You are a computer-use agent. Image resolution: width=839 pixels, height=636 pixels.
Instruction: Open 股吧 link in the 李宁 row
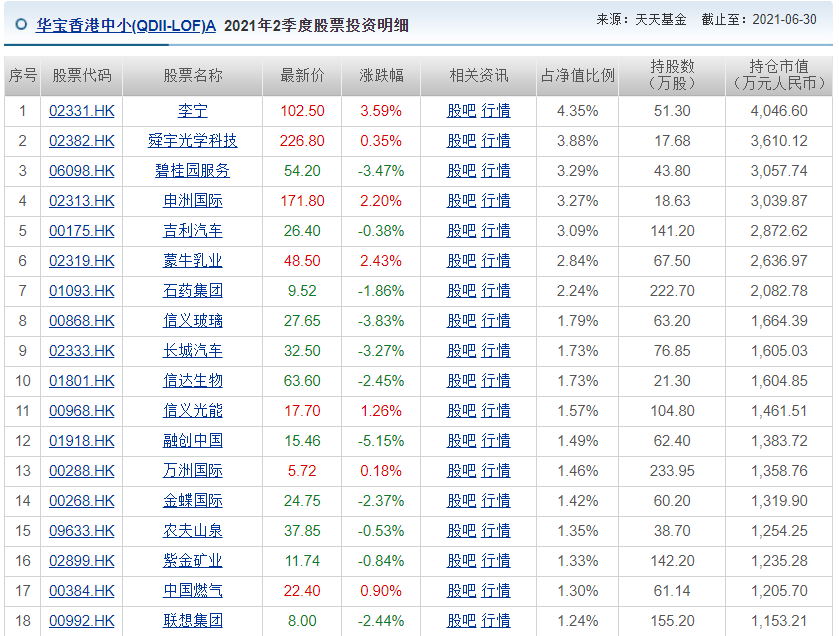(x=461, y=111)
